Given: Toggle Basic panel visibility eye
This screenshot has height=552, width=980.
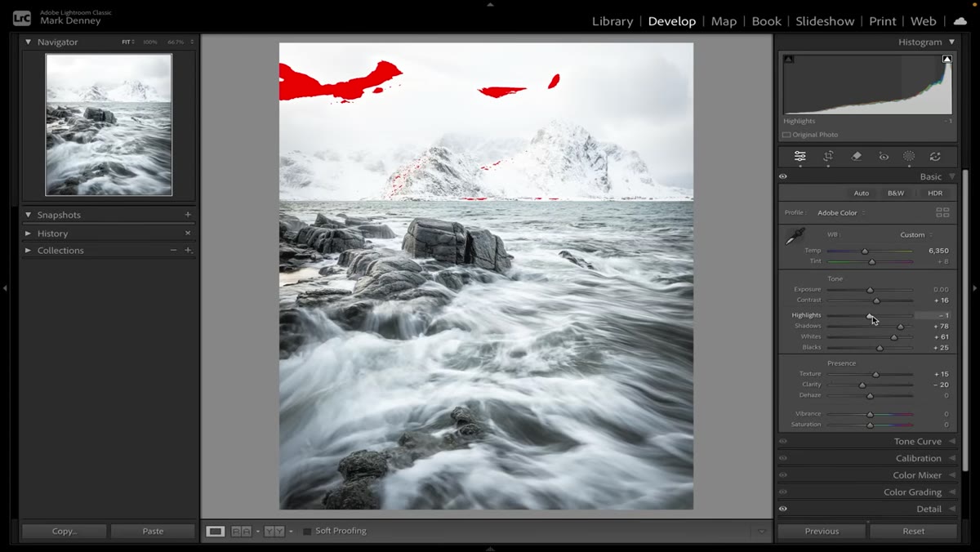Looking at the screenshot, I should click(783, 176).
